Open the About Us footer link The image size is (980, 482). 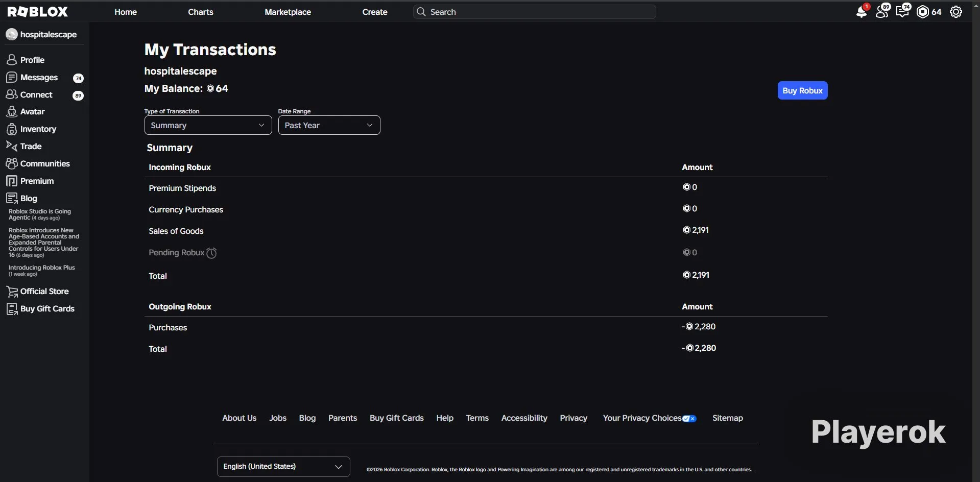coord(239,418)
